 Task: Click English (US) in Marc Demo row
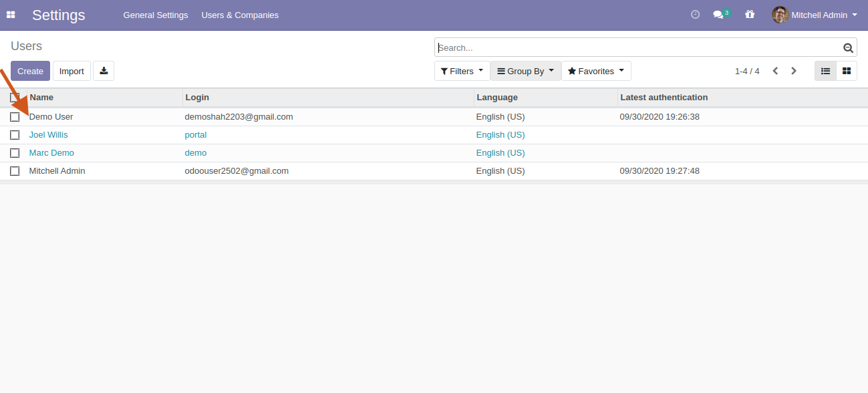point(500,153)
